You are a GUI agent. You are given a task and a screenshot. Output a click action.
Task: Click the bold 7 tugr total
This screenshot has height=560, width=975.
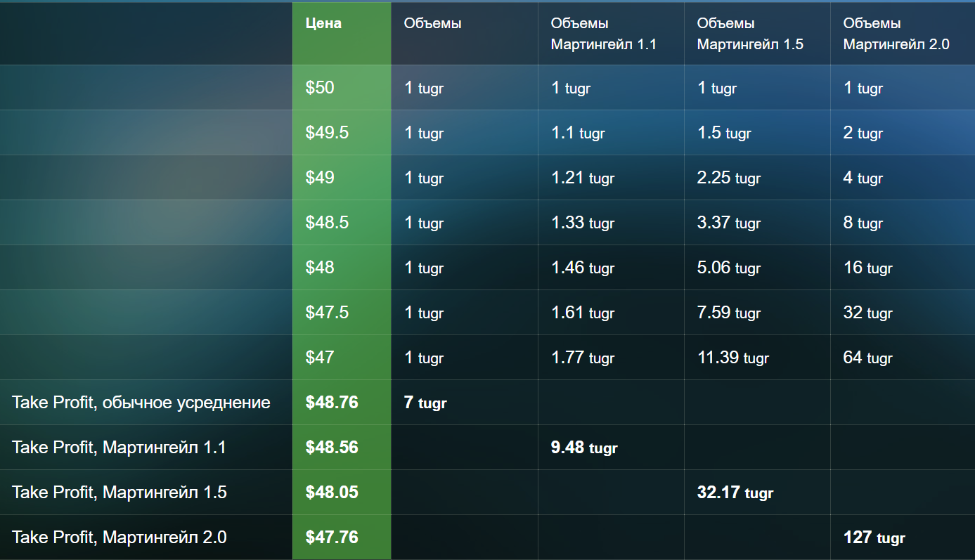pyautogui.click(x=425, y=403)
